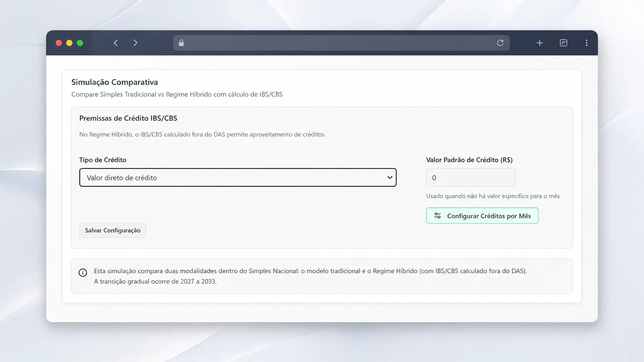The image size is (644, 362).
Task: Click the yellow minimize window button
Action: 69,43
